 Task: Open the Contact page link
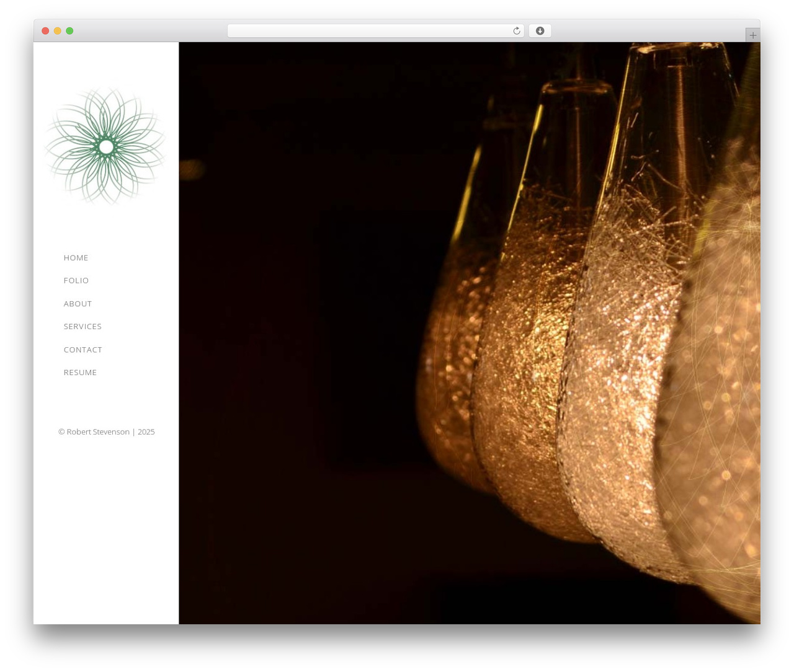[83, 350]
